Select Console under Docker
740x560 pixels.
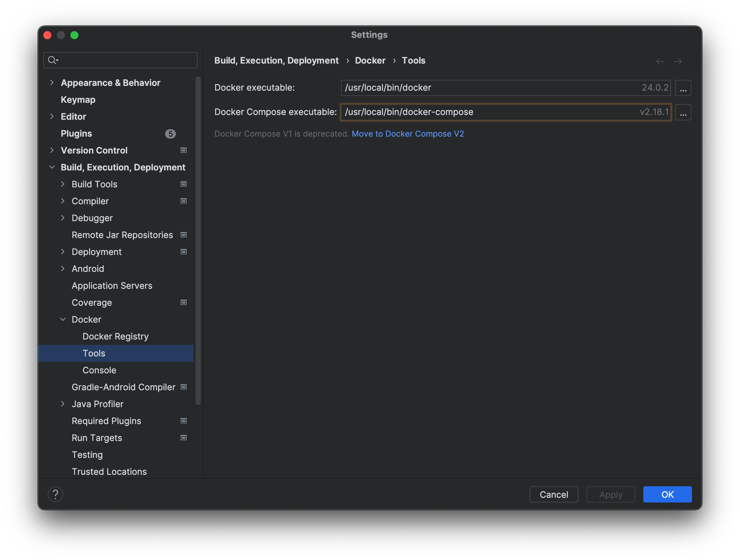99,370
